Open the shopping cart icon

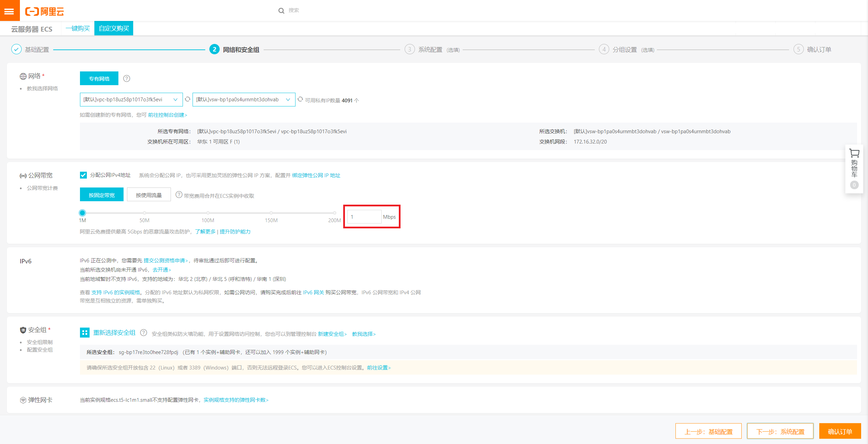tap(854, 153)
